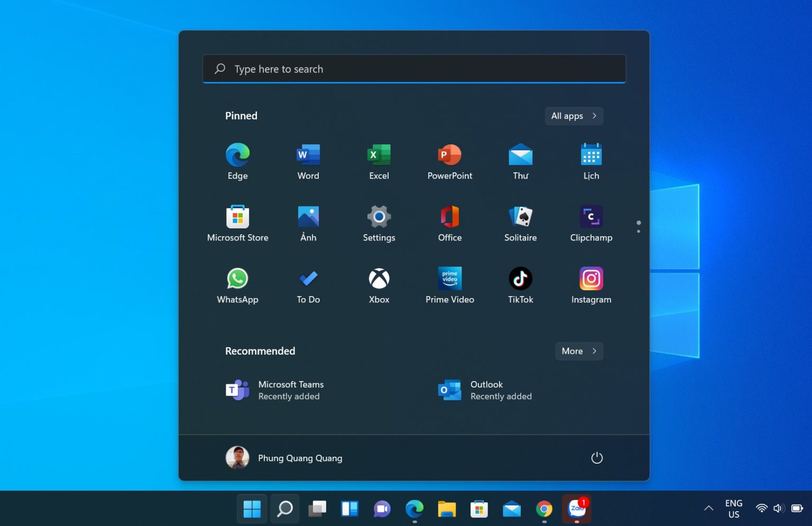
Task: Launch the PowerPoint app
Action: click(x=449, y=161)
